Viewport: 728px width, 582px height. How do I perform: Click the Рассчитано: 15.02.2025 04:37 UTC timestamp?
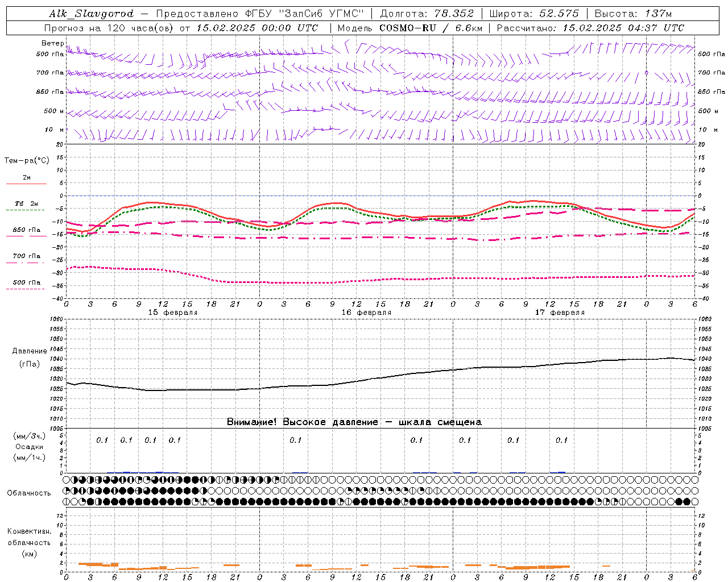pos(590,28)
